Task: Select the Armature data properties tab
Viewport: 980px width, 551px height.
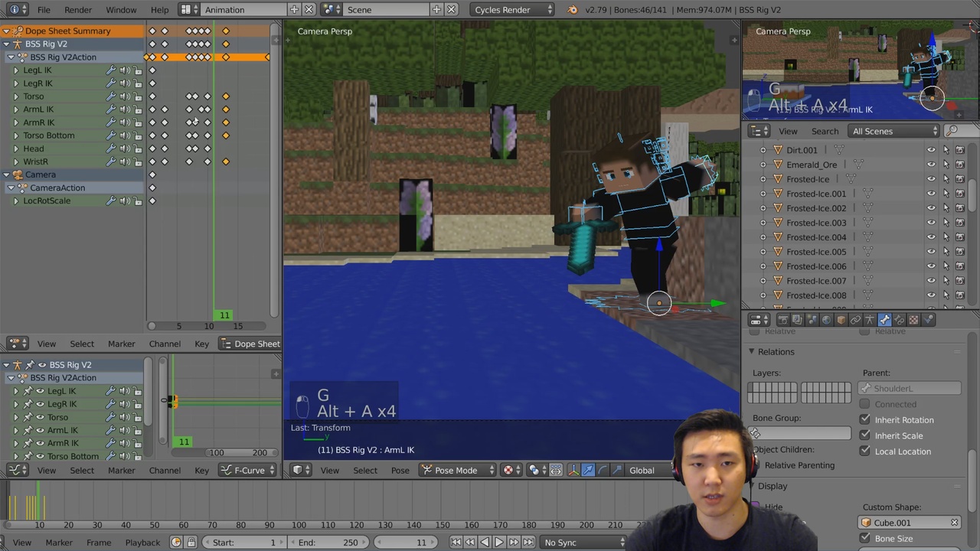Action: [x=870, y=320]
